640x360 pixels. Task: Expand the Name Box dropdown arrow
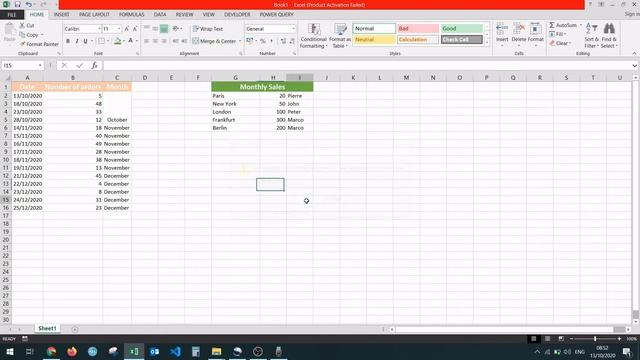click(x=40, y=65)
